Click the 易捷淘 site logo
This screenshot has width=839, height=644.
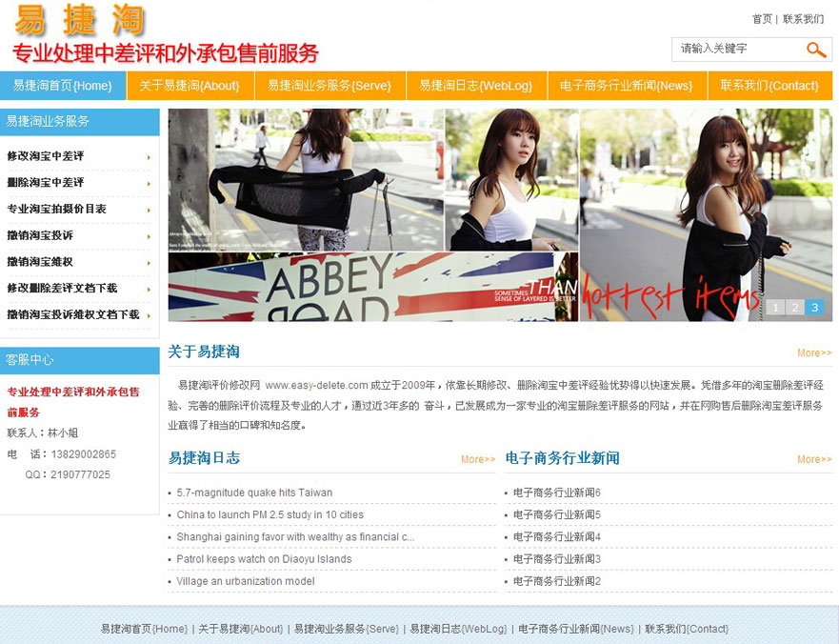81,21
